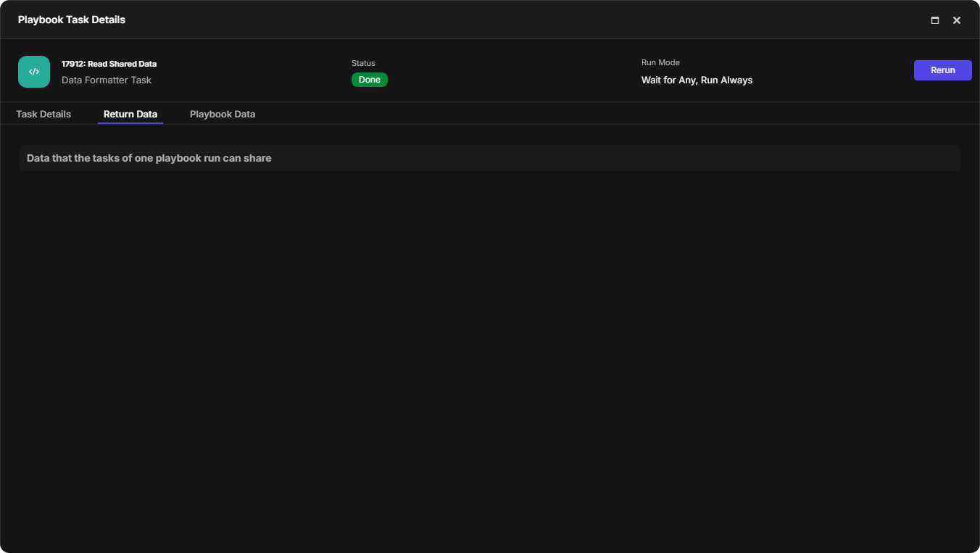Open the Playbook Data tab

point(223,114)
